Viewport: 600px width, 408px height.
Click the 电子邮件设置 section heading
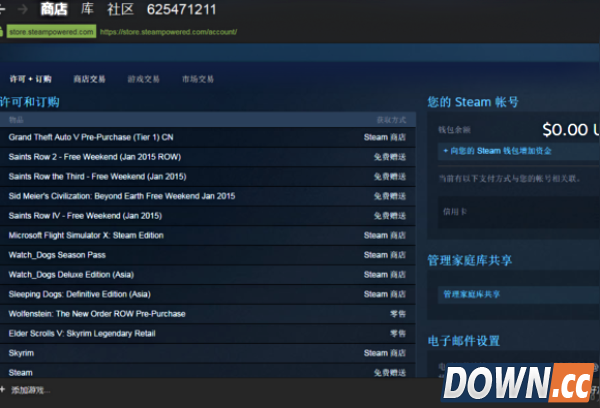[464, 341]
